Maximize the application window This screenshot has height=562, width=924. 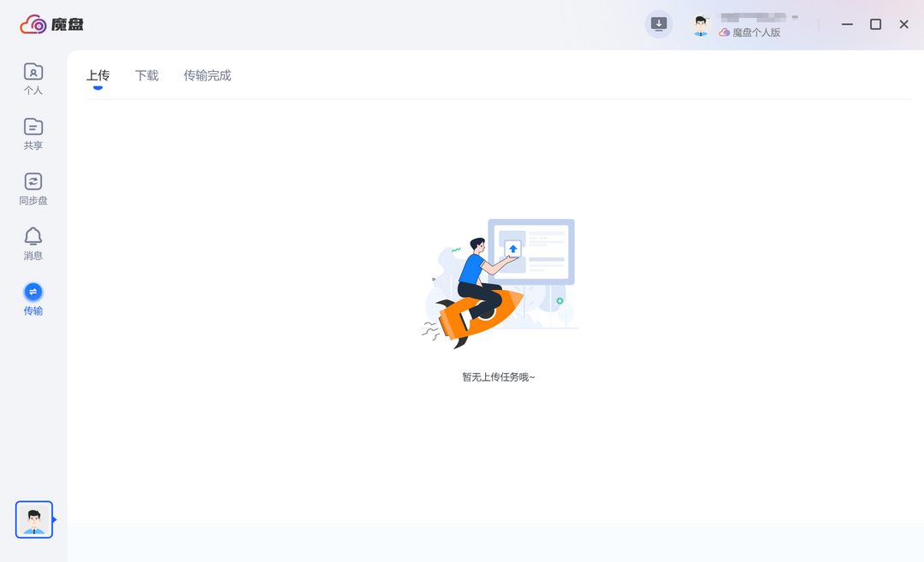coord(875,24)
